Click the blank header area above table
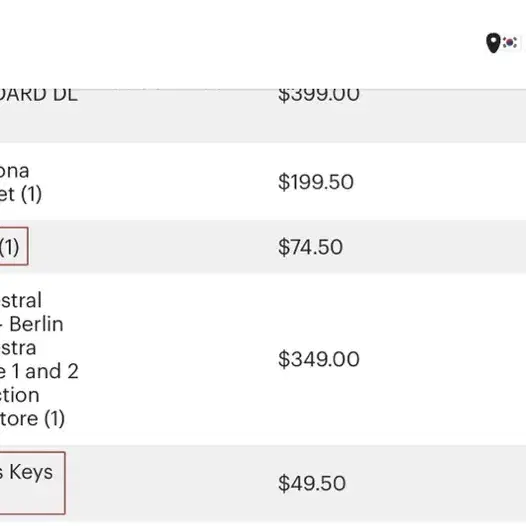Viewport: 526px width, 526px height. pos(235,44)
